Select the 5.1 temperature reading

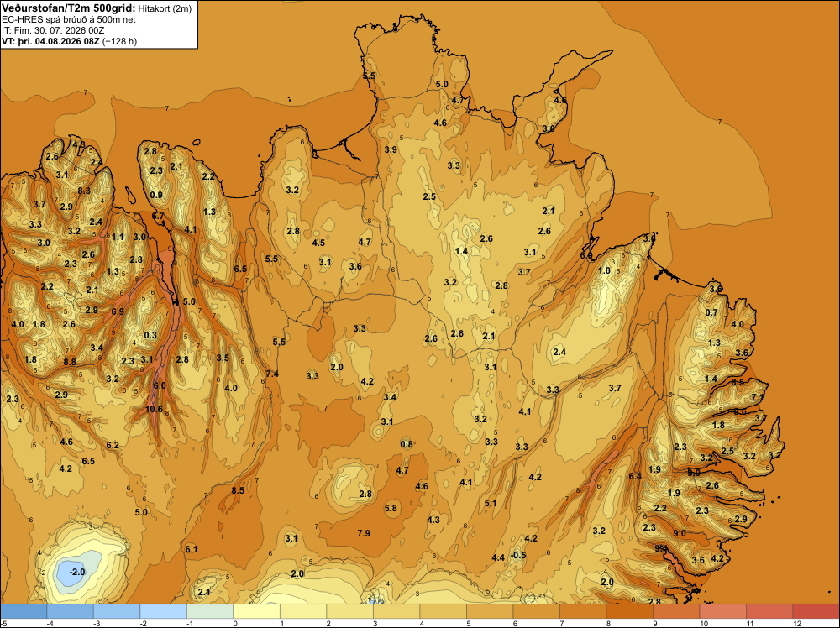491,503
